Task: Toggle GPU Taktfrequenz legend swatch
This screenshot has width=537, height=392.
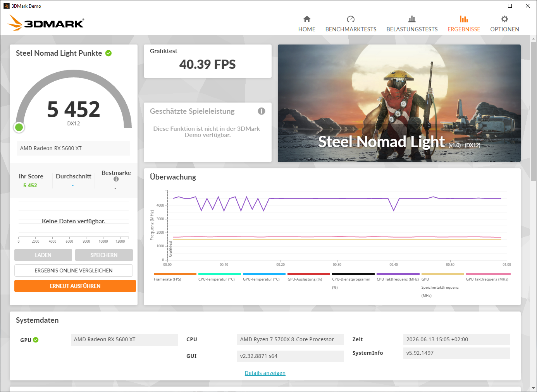Action: [x=487, y=274]
